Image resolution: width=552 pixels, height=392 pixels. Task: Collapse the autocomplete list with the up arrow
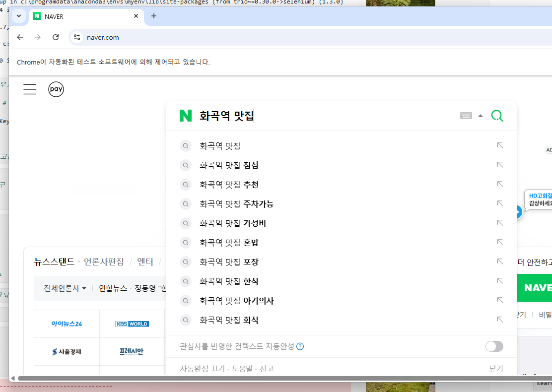tap(481, 116)
